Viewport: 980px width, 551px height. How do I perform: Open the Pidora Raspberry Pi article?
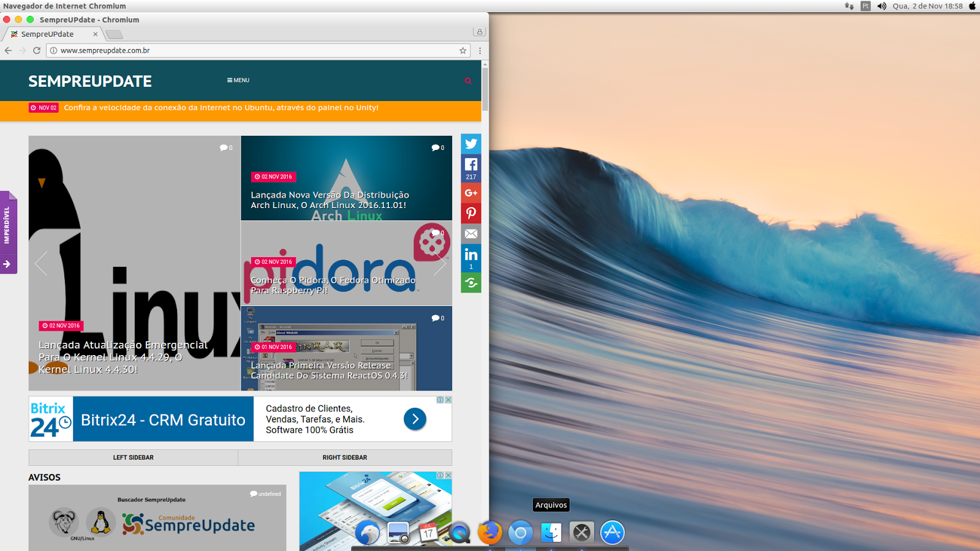click(x=333, y=285)
